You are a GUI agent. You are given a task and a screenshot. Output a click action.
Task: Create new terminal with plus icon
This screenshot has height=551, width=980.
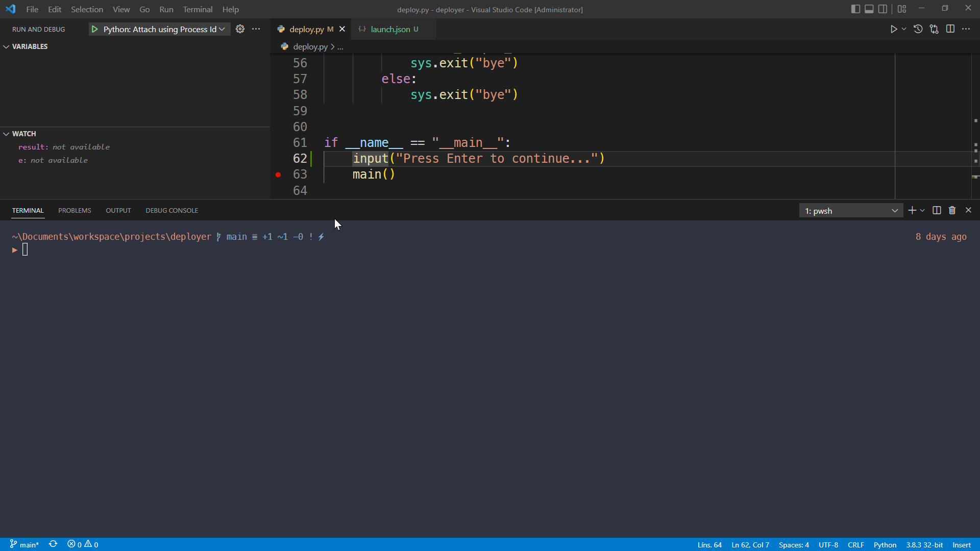pyautogui.click(x=912, y=210)
